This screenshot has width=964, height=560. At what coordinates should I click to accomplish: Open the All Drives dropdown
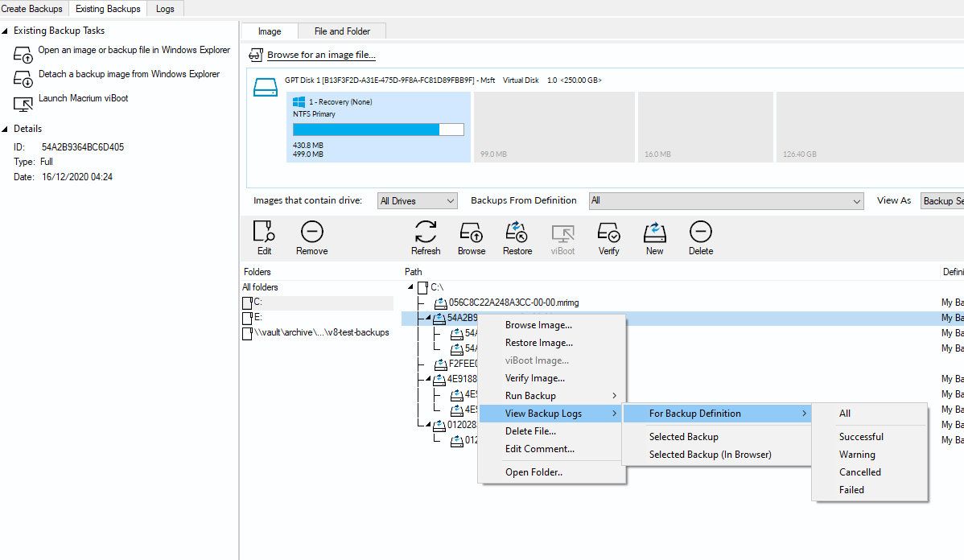(418, 201)
